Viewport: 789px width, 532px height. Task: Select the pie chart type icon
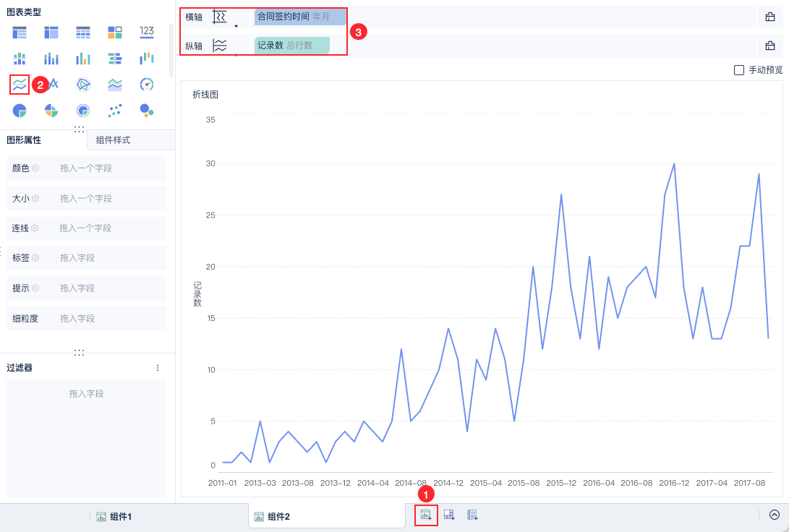point(20,111)
